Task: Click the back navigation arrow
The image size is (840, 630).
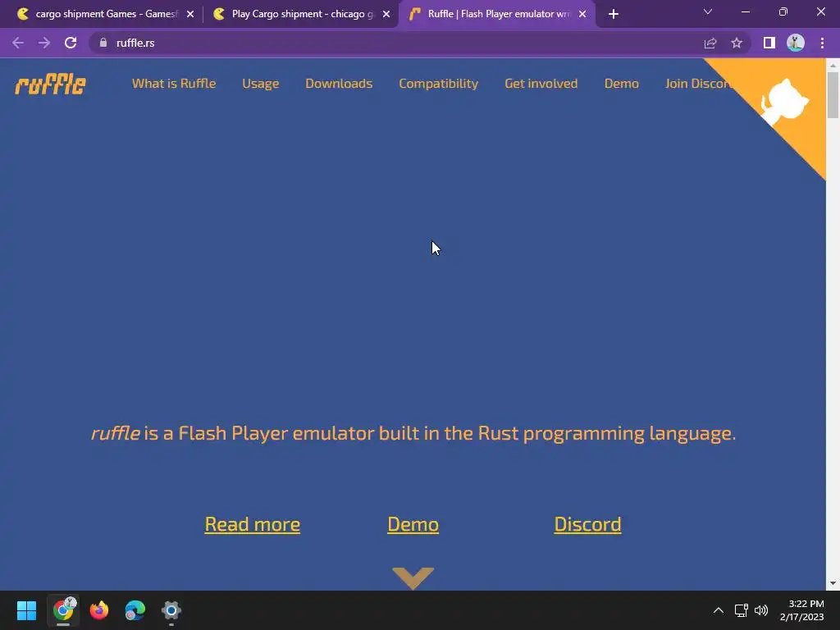Action: (18, 43)
